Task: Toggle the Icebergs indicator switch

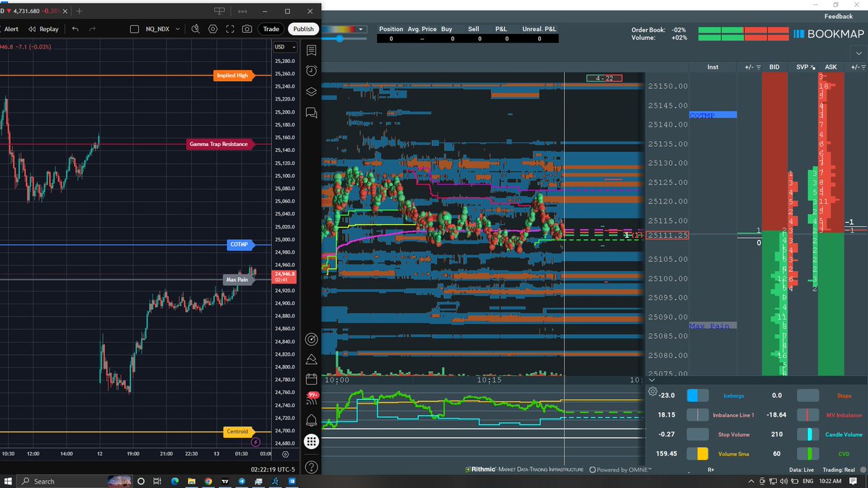Action: tap(697, 395)
